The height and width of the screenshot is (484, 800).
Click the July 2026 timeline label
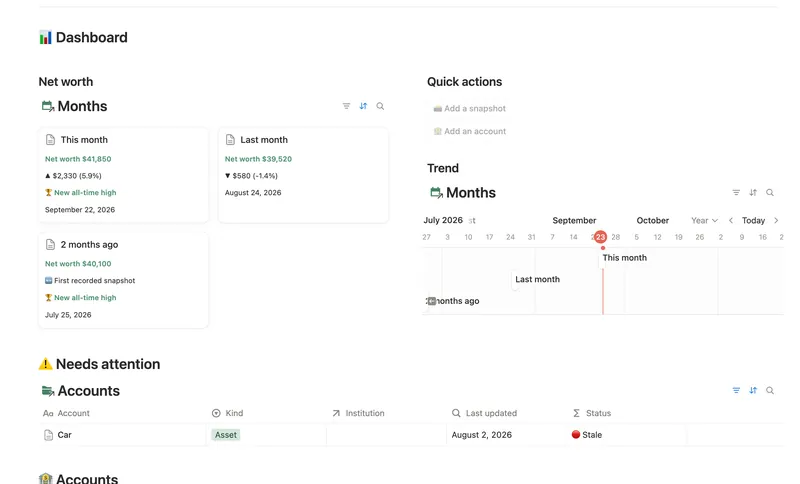click(x=443, y=220)
